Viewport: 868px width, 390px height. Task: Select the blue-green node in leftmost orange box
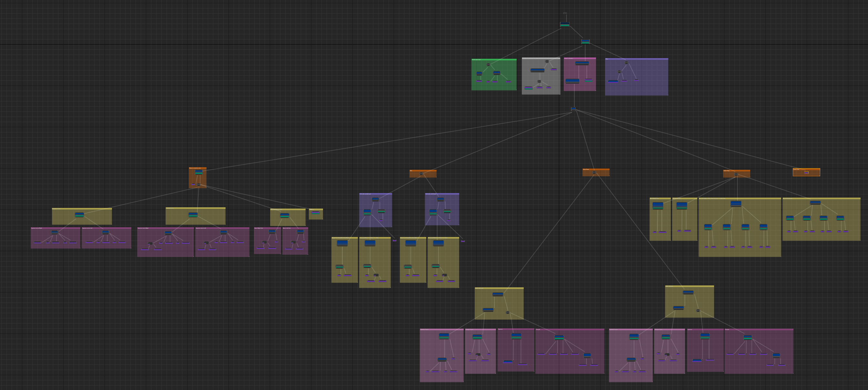click(199, 172)
